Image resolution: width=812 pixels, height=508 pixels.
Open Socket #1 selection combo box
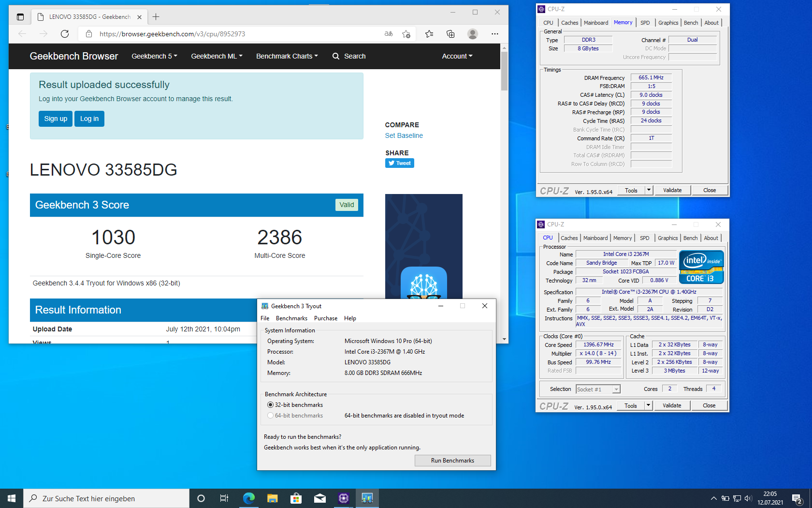598,389
